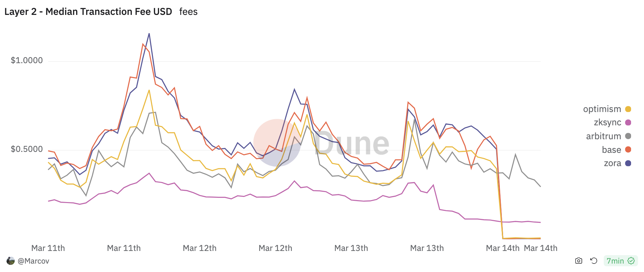Click the yellow optimism legend dot

pos(628,109)
